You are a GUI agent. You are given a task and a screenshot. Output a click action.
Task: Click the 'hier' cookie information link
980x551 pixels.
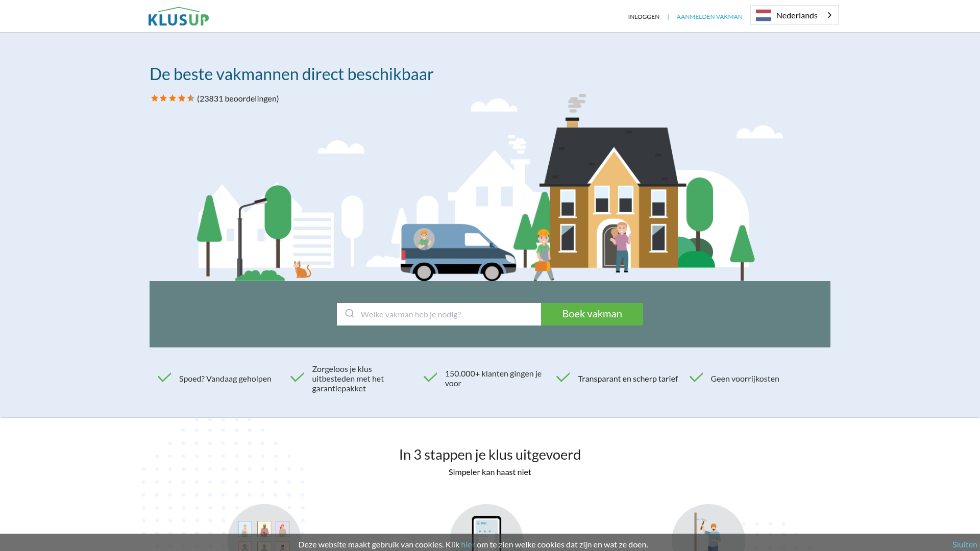tap(468, 544)
